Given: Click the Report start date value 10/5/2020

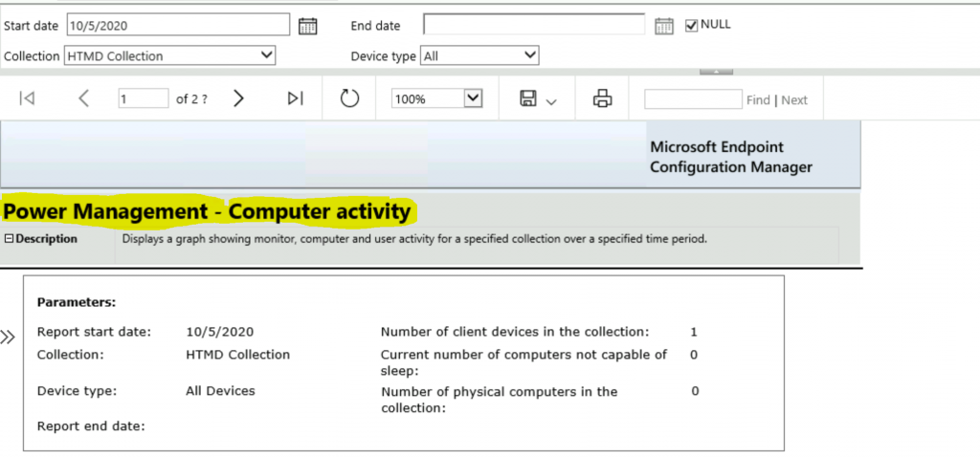Looking at the screenshot, I should tap(220, 332).
